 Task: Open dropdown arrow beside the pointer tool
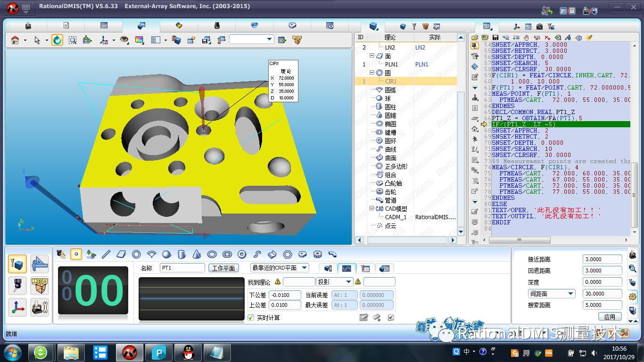pyautogui.click(x=47, y=41)
